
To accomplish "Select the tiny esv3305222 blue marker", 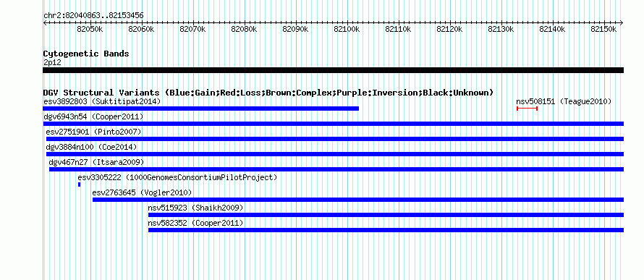I will click(x=80, y=184).
